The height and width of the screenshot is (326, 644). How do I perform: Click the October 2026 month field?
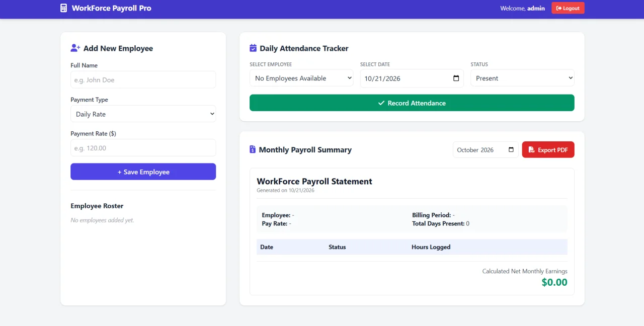pos(486,150)
